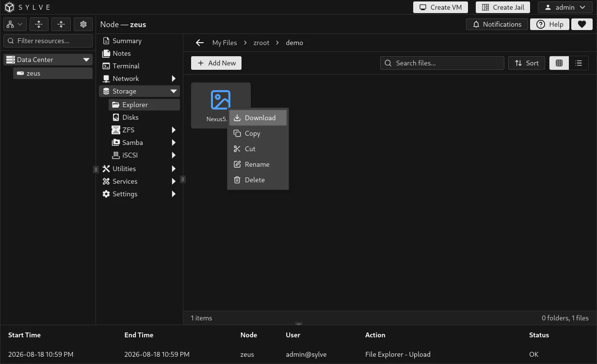Open the Terminal page
Image resolution: width=597 pixels, height=364 pixels.
click(126, 66)
